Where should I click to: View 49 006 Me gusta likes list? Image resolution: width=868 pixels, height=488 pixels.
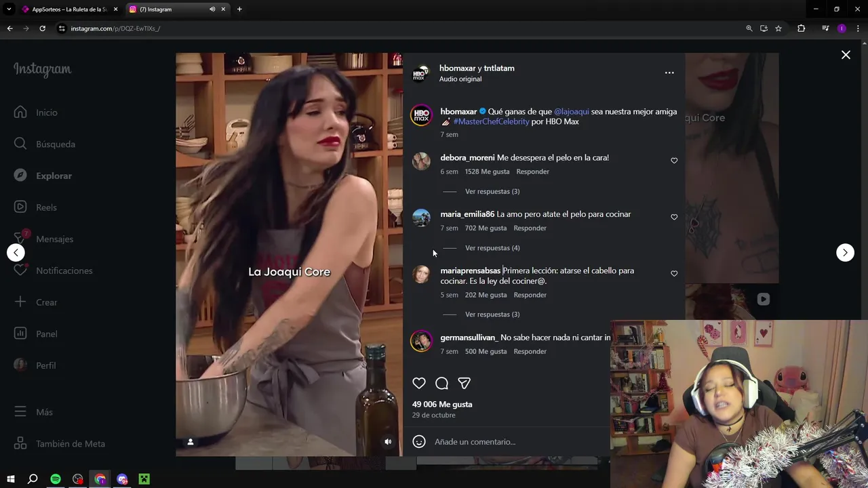tap(442, 405)
